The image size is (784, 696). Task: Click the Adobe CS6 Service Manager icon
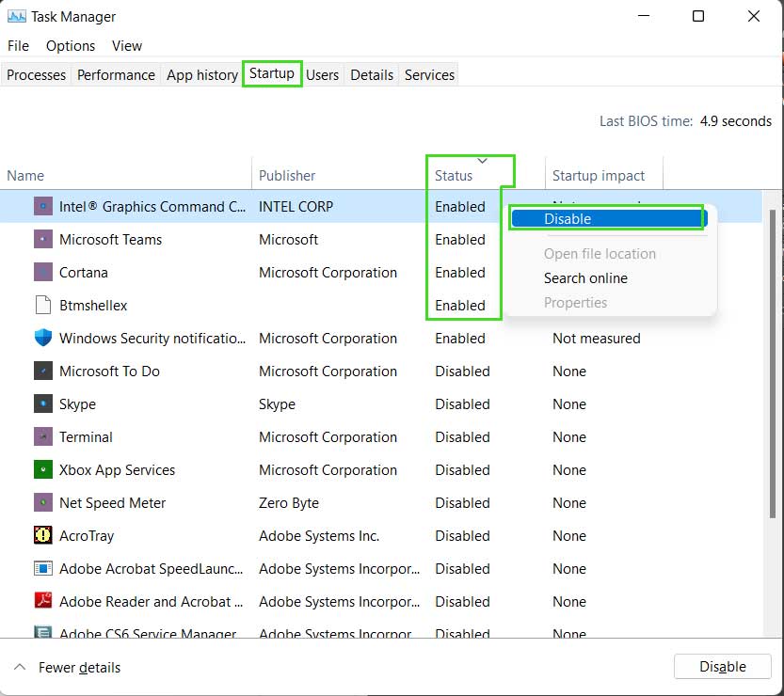(43, 633)
